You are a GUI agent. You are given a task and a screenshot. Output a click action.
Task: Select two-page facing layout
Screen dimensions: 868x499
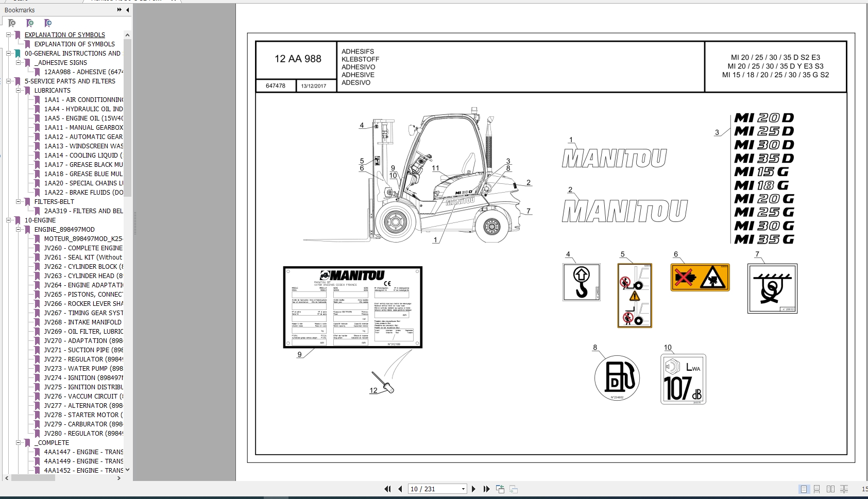pyautogui.click(x=830, y=489)
